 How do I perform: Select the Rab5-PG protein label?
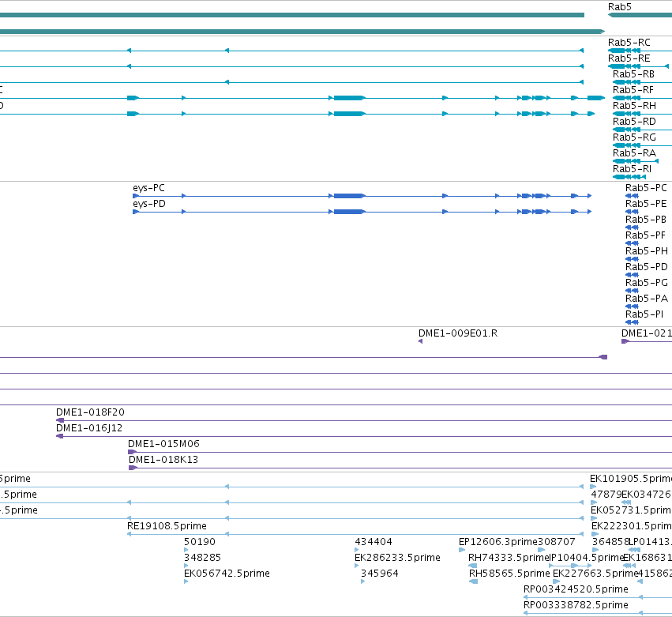tap(646, 283)
